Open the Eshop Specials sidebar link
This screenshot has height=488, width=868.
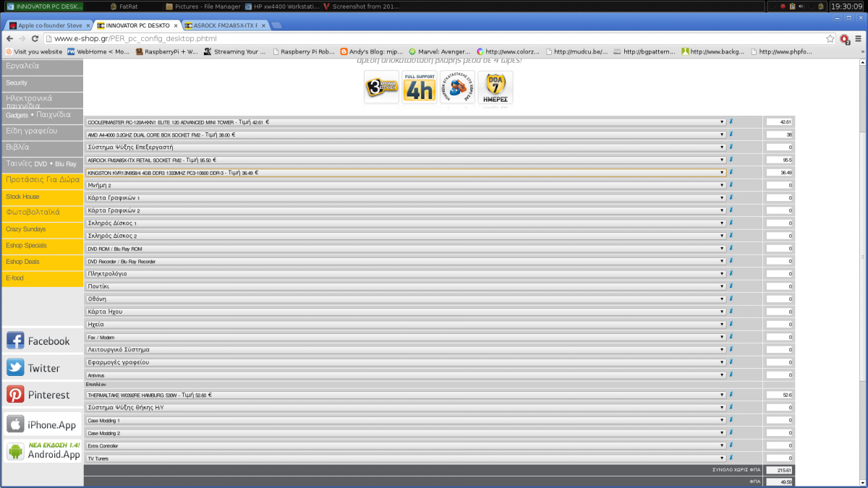[42, 246]
